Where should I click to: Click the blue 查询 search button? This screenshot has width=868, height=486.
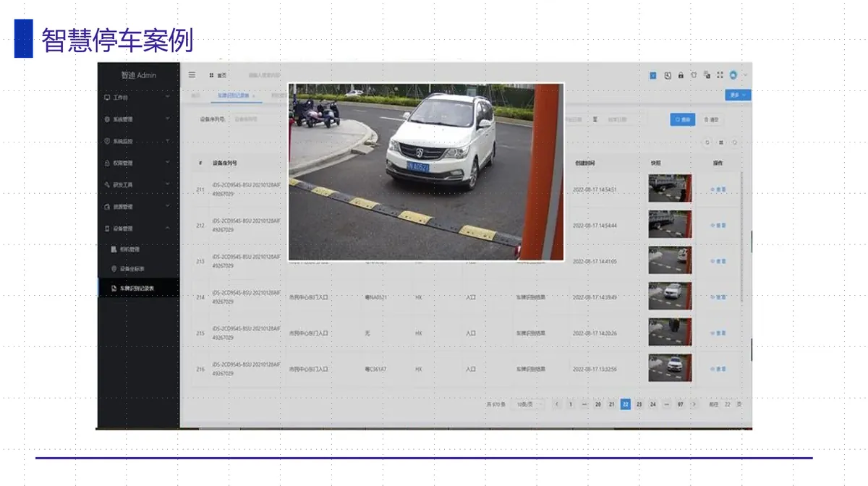coord(683,119)
